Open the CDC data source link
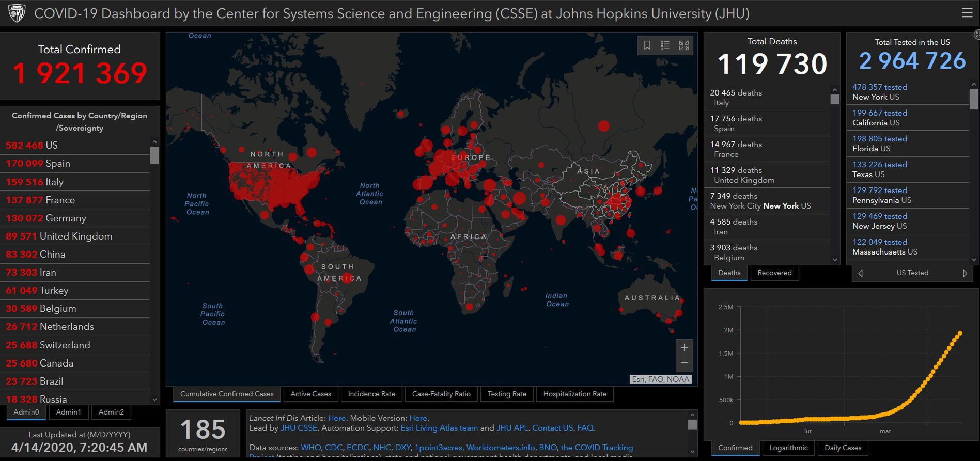The height and width of the screenshot is (461, 980). pyautogui.click(x=333, y=448)
